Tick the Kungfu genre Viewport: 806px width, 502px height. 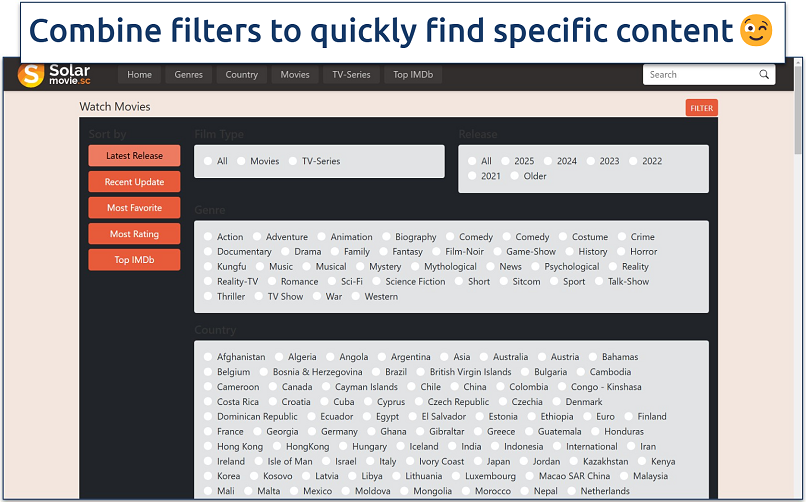tap(208, 266)
